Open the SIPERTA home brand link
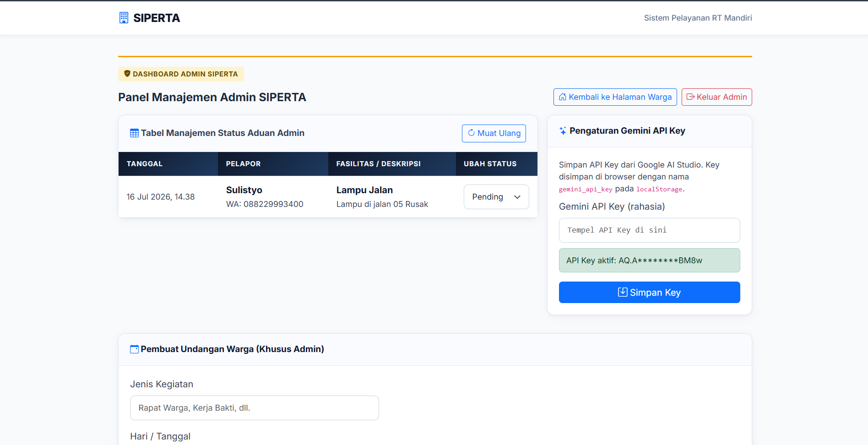This screenshot has width=868, height=445. point(149,18)
